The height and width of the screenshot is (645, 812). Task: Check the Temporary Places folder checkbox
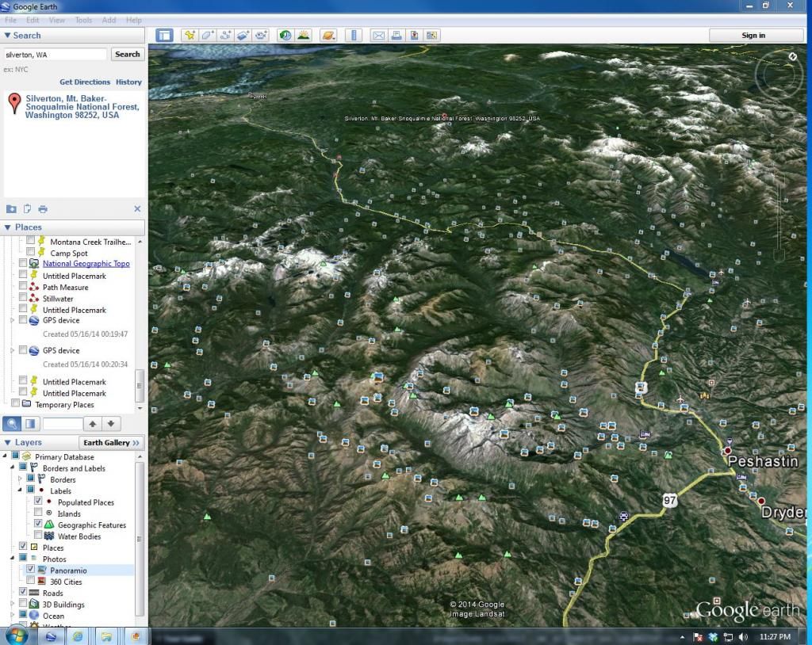tap(15, 403)
